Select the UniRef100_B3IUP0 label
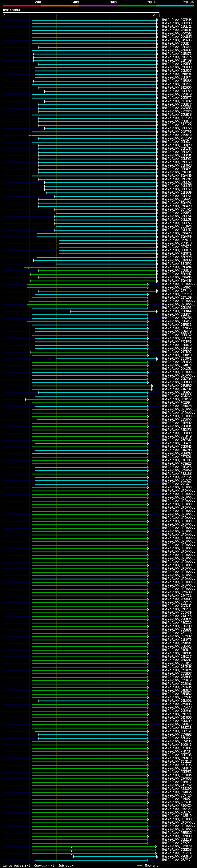 pyautogui.click(x=176, y=226)
